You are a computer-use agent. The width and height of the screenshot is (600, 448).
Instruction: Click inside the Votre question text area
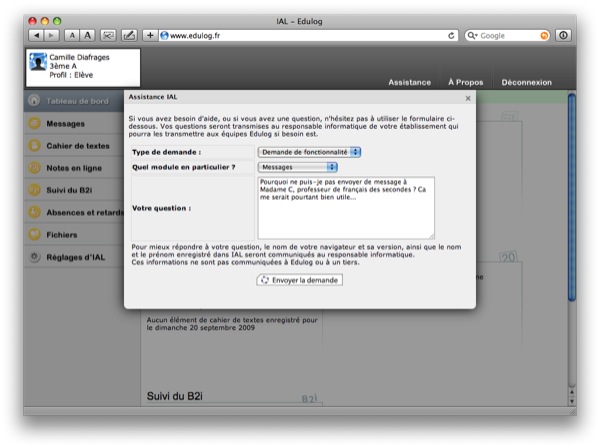click(x=345, y=208)
